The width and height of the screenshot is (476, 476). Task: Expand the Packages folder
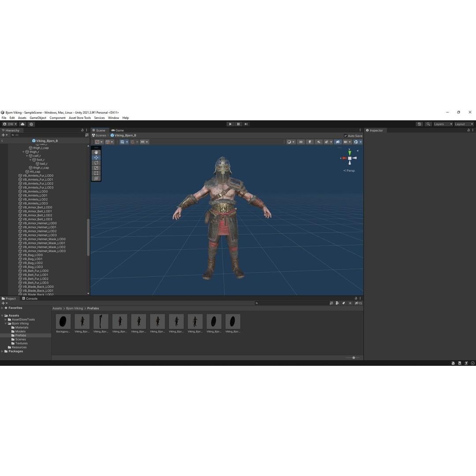point(2,352)
